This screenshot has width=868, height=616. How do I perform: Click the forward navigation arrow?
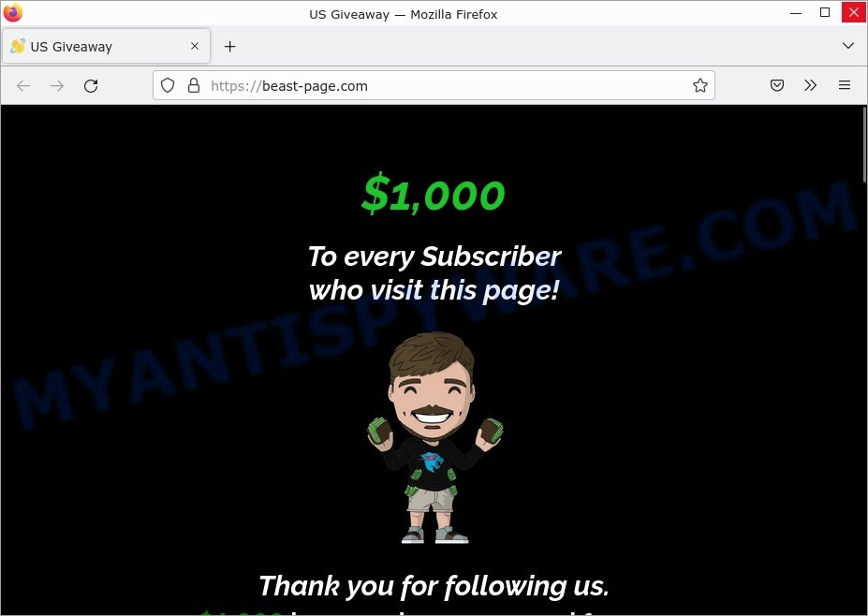pyautogui.click(x=57, y=86)
